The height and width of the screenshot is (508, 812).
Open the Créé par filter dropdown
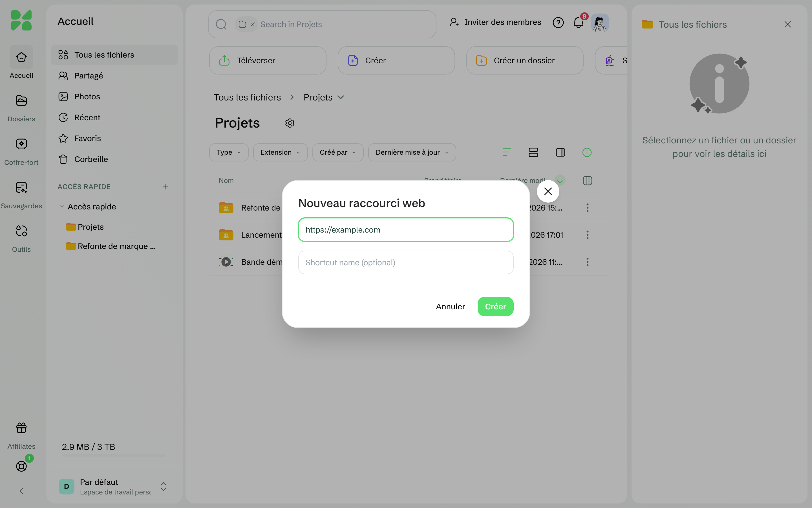[338, 152]
